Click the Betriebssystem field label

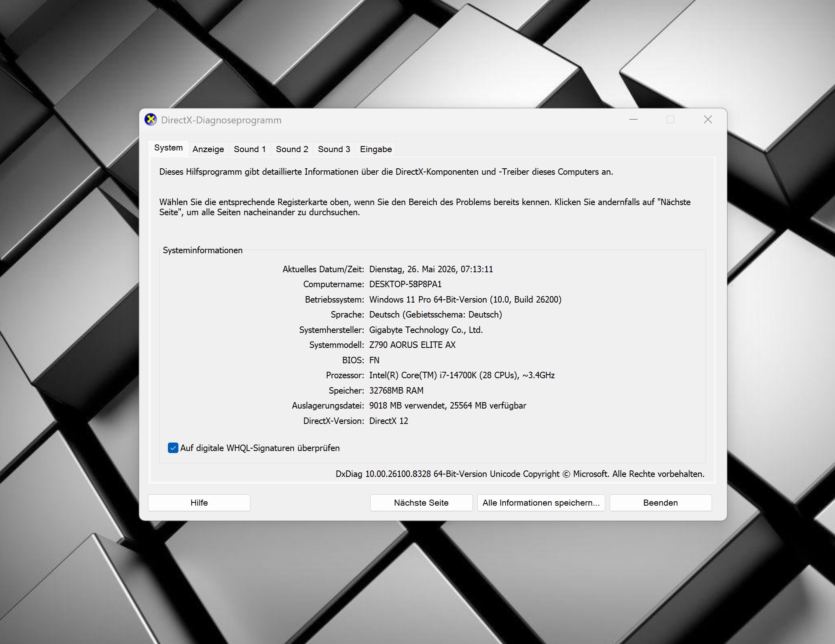coord(335,300)
